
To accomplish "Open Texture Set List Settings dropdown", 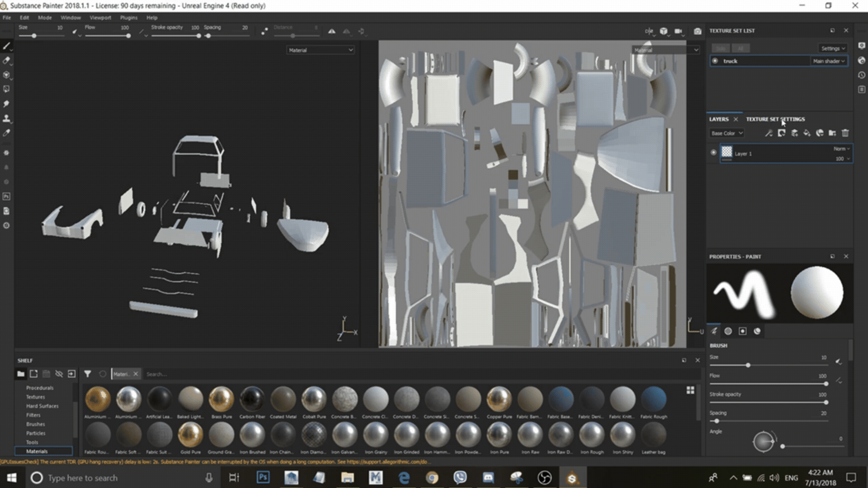I will click(x=833, y=48).
